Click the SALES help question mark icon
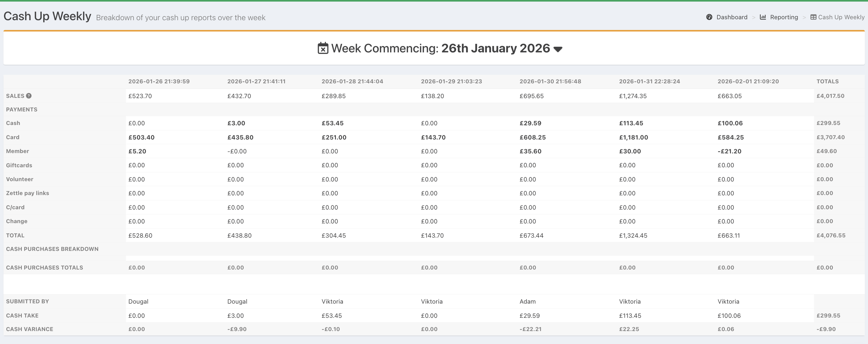Viewport: 868px width, 344px height. [29, 96]
